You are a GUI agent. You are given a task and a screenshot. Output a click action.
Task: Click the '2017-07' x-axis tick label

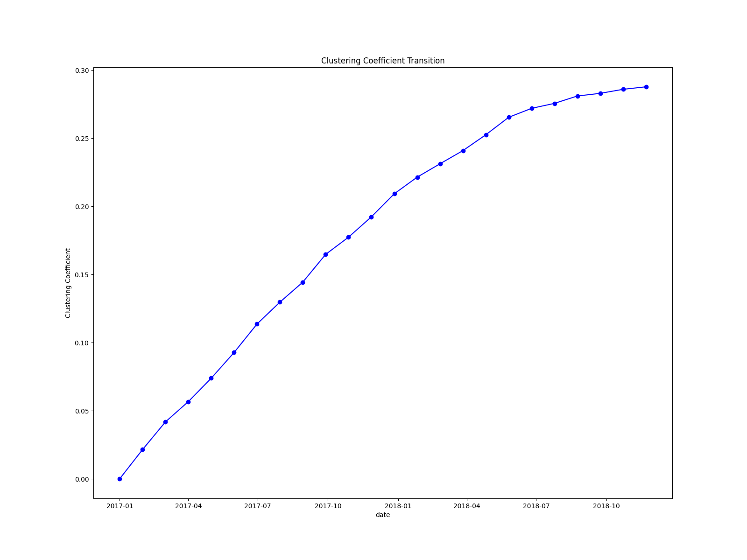258,506
